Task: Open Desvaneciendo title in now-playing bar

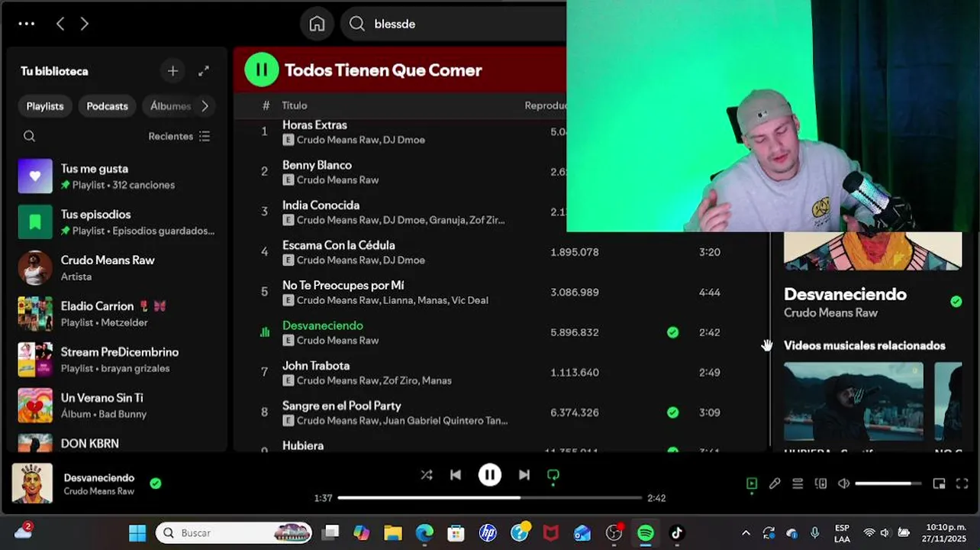Action: [x=99, y=477]
